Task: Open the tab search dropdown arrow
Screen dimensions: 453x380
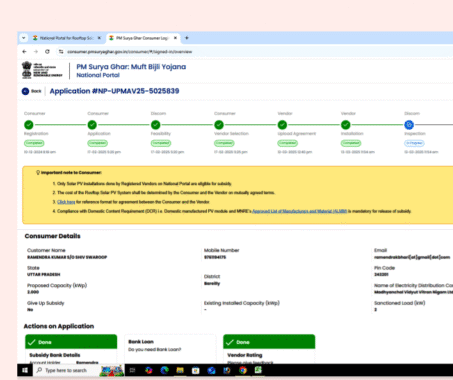Action: [24, 38]
